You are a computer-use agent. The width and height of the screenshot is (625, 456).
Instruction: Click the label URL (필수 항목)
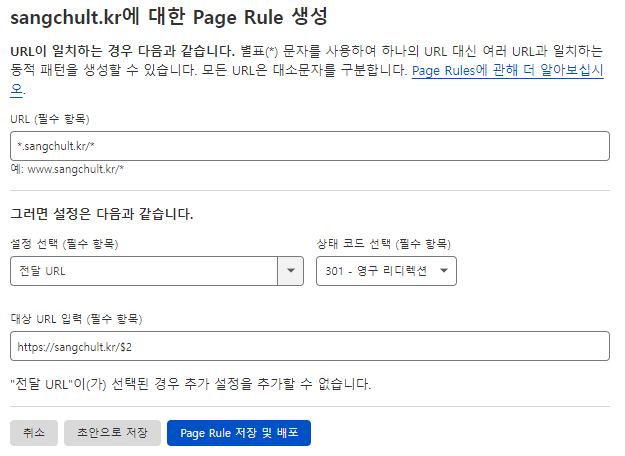pos(50,119)
